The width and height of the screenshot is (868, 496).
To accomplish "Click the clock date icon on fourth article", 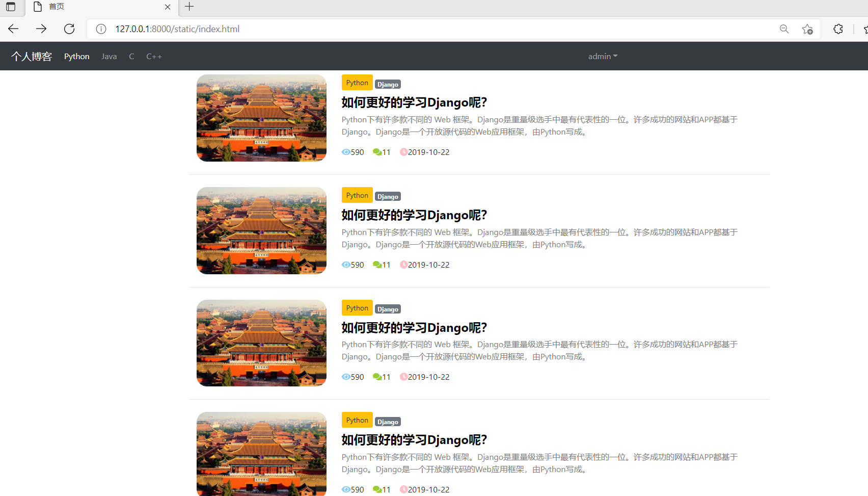I will 403,489.
